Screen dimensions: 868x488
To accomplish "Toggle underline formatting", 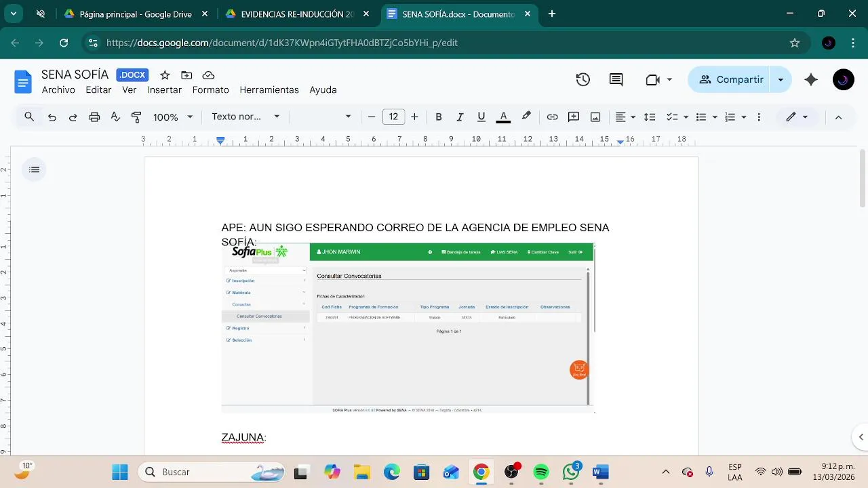I will [x=481, y=117].
